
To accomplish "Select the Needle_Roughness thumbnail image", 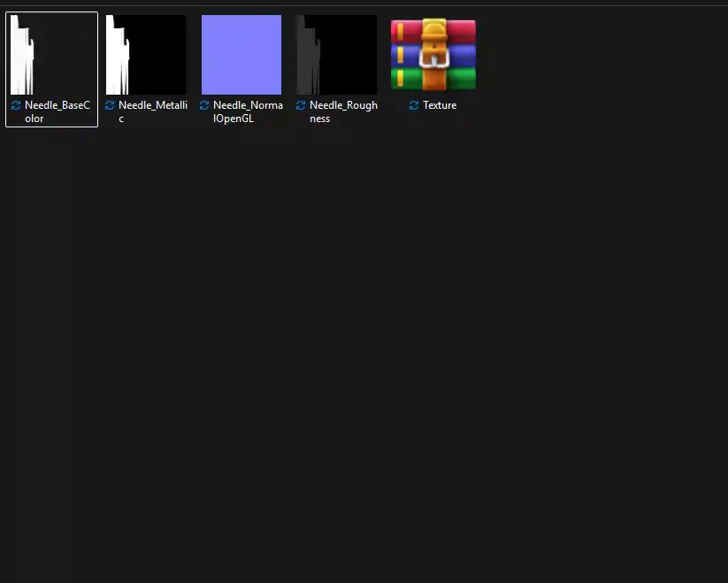I will [x=337, y=55].
